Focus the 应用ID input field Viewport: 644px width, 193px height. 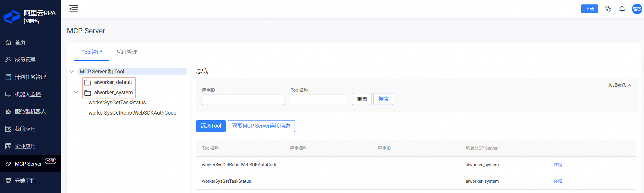click(243, 100)
